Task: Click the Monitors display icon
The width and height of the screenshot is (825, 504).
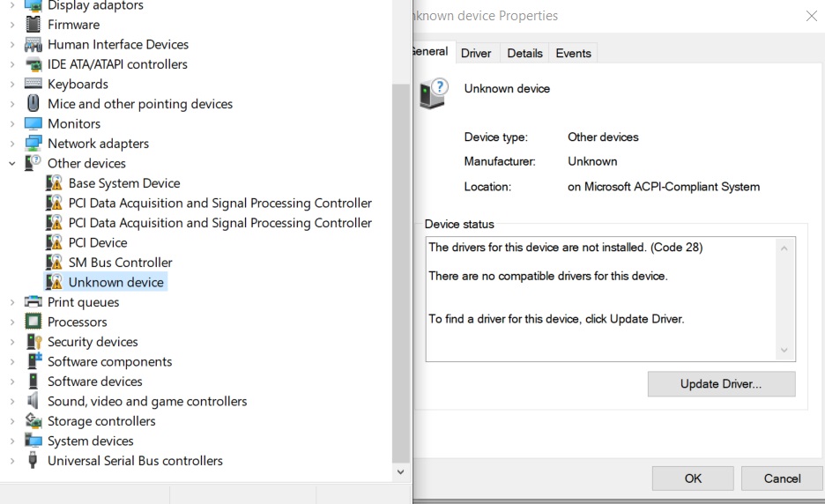Action: point(33,123)
